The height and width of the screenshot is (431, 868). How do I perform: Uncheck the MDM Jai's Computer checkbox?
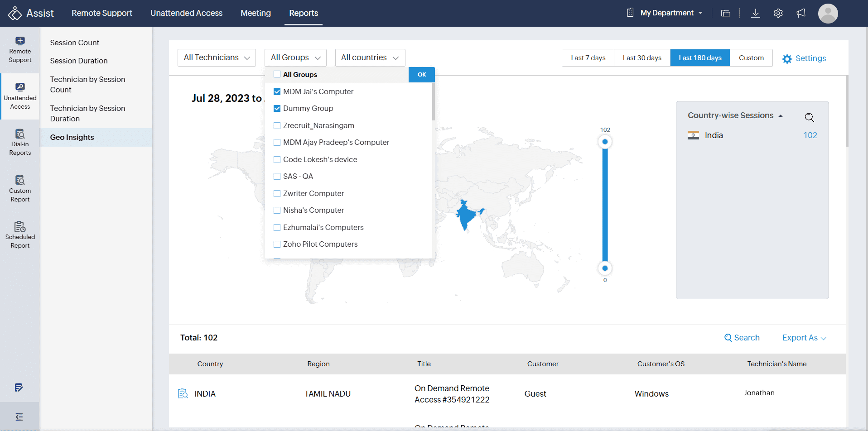[x=277, y=92]
